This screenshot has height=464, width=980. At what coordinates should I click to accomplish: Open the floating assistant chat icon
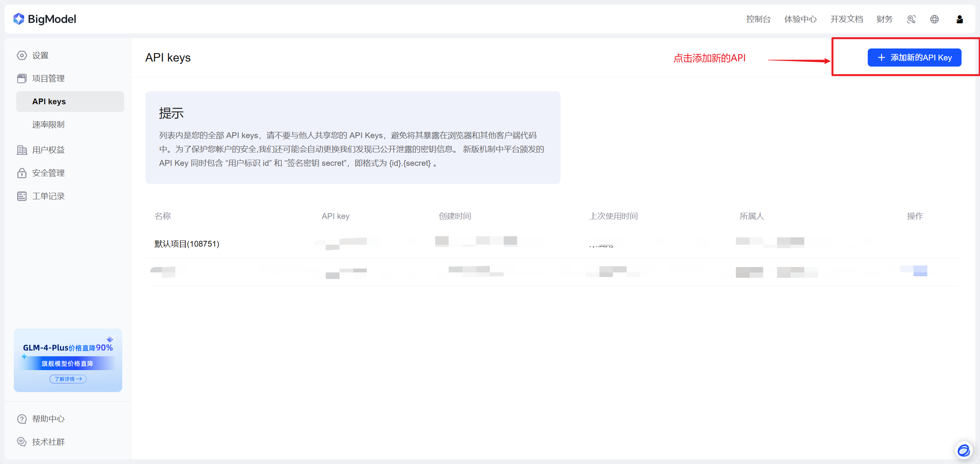(x=963, y=450)
